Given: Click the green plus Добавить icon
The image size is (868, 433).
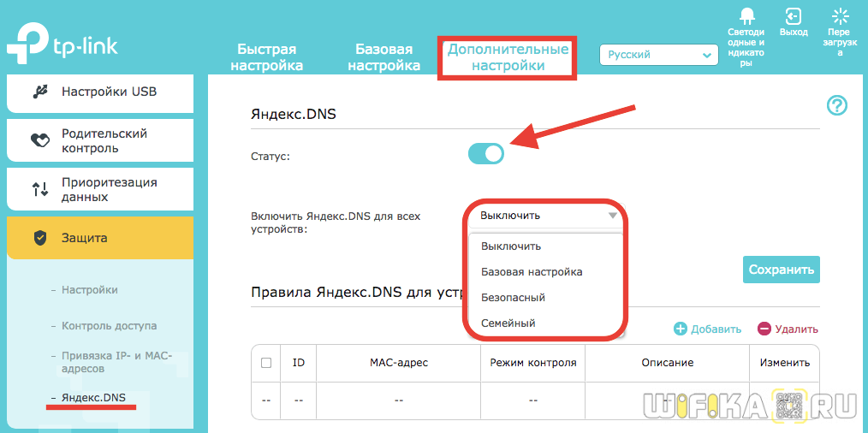Looking at the screenshot, I should click(x=681, y=329).
